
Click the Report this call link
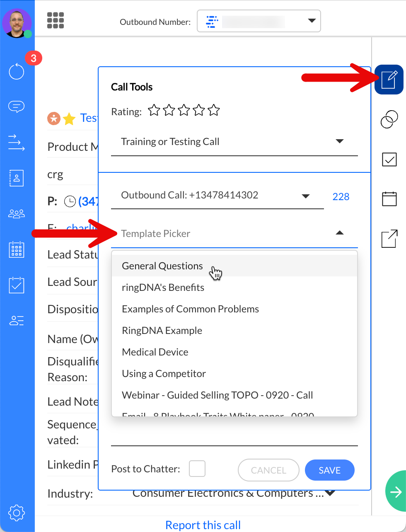tap(203, 525)
